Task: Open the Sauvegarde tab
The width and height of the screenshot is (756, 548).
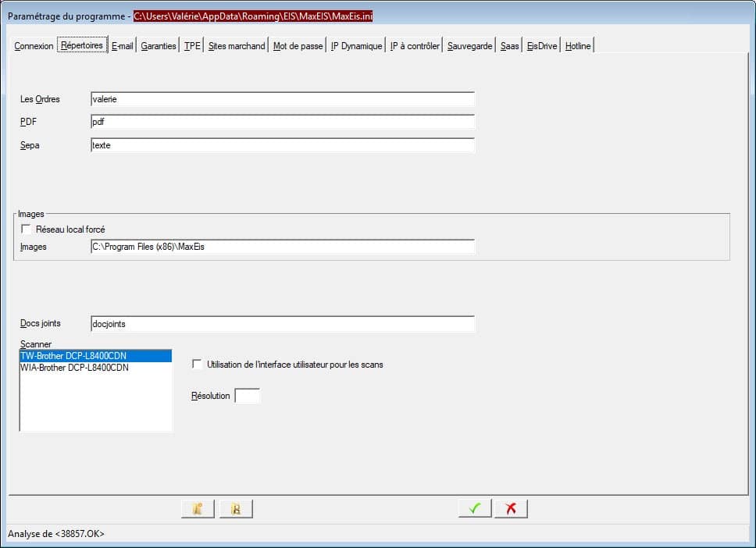Action: coord(469,46)
